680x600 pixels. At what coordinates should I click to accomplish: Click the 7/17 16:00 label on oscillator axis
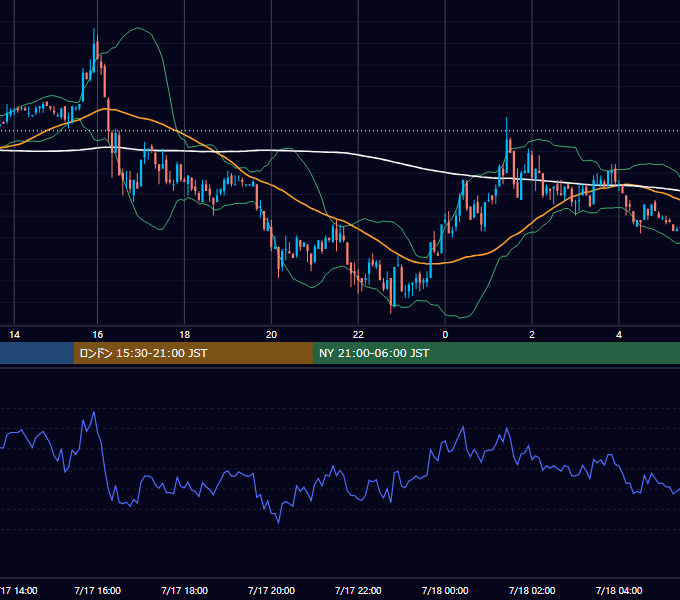point(98,590)
